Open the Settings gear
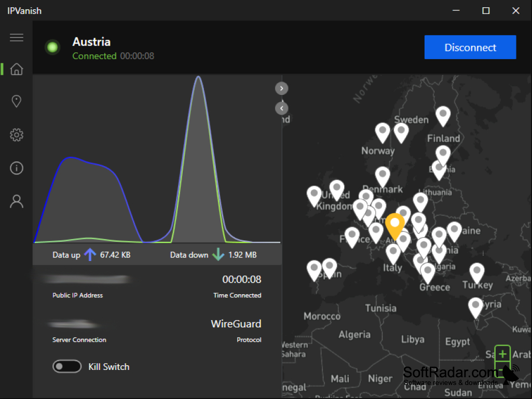This screenshot has height=399, width=532. pos(16,135)
